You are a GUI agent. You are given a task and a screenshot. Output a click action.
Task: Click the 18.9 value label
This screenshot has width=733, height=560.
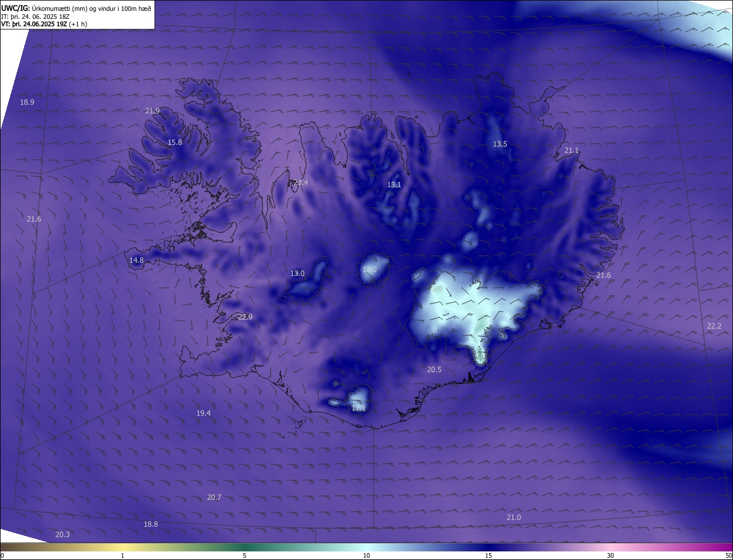pyautogui.click(x=27, y=102)
